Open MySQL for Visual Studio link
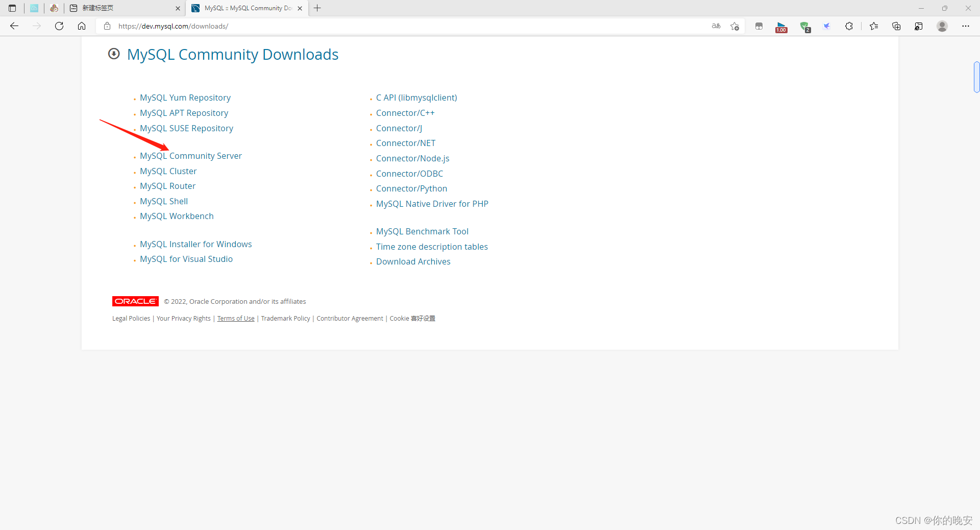Image resolution: width=980 pixels, height=530 pixels. [x=186, y=259]
